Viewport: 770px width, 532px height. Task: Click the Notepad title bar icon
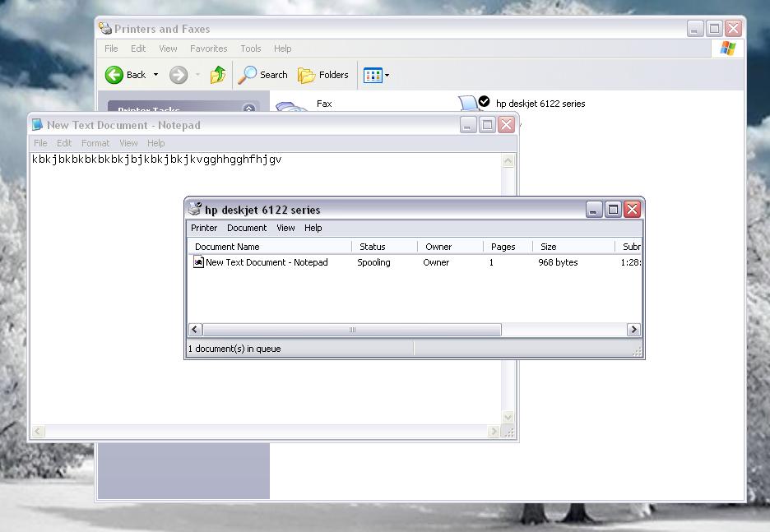click(x=37, y=125)
